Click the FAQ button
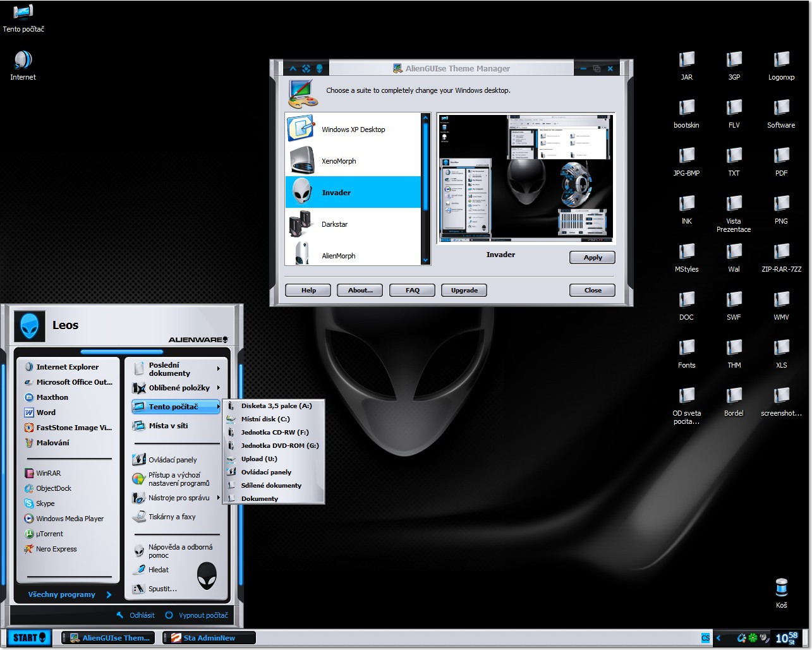 click(x=412, y=290)
